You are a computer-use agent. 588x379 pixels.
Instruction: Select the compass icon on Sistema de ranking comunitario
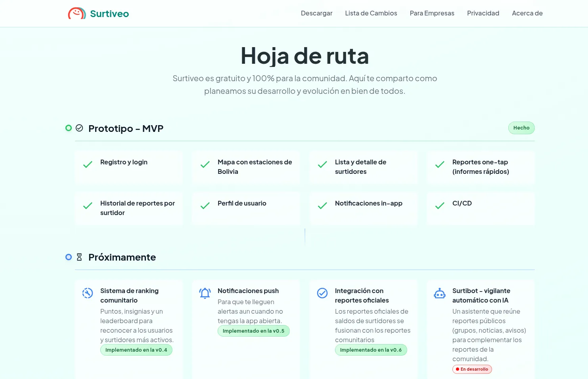click(x=88, y=293)
